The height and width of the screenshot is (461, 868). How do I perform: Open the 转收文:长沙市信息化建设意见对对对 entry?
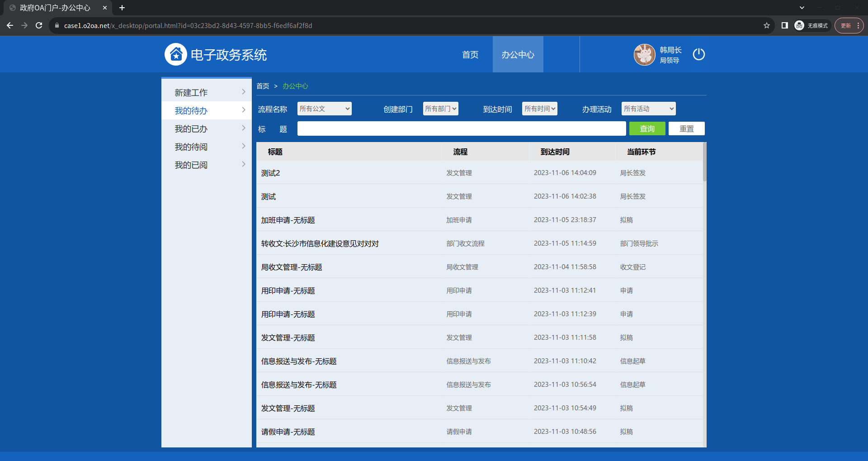pos(320,244)
